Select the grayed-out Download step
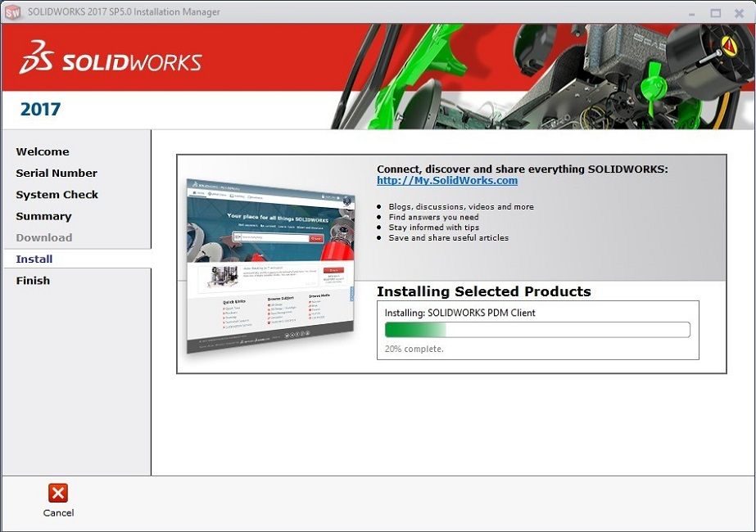Screen dimensions: 756x532 (x=44, y=237)
